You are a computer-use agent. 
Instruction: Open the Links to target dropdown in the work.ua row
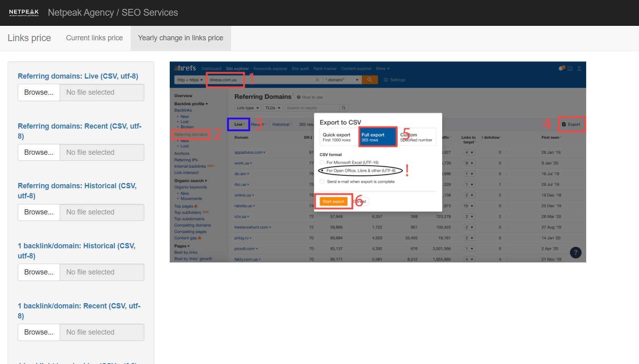coord(470,163)
